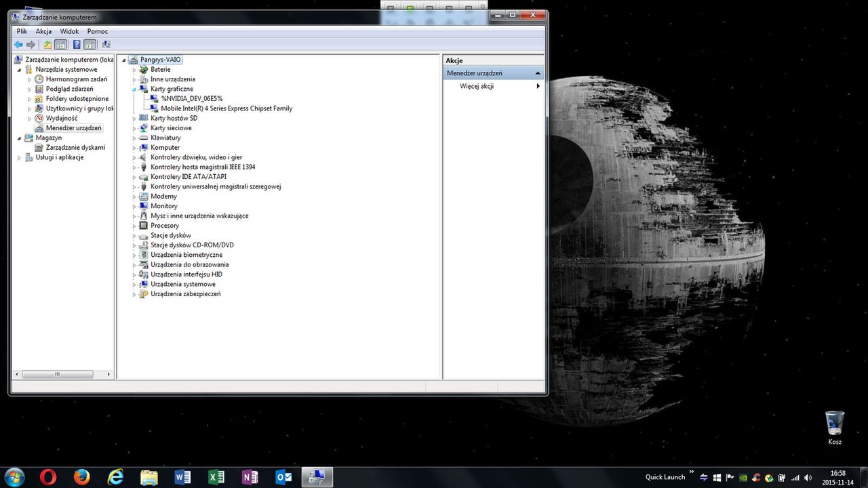Open the Pomoc menu
The height and width of the screenshot is (488, 868).
coord(98,31)
